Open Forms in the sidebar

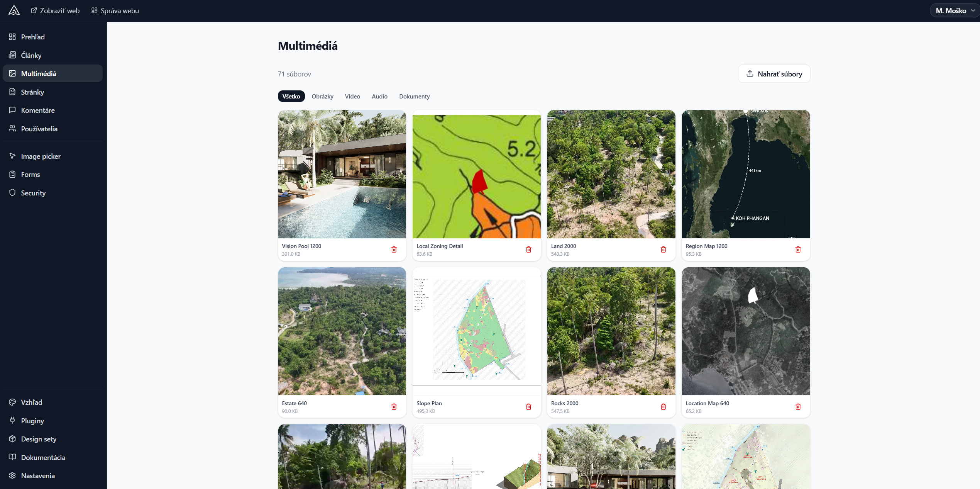52,174
